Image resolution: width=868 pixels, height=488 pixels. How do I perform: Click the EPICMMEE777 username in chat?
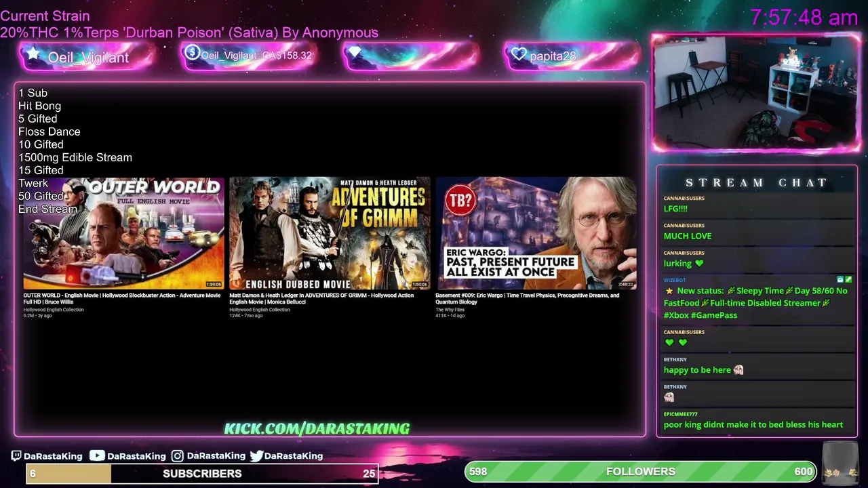(x=681, y=414)
